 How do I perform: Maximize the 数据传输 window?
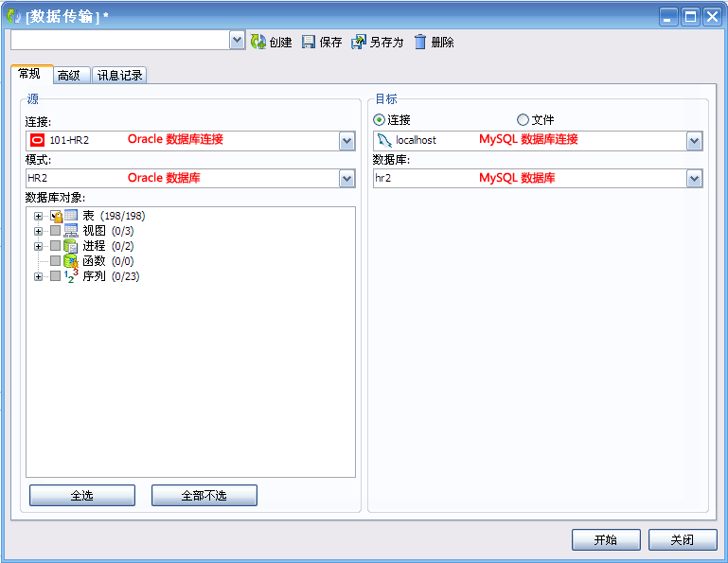tap(690, 17)
